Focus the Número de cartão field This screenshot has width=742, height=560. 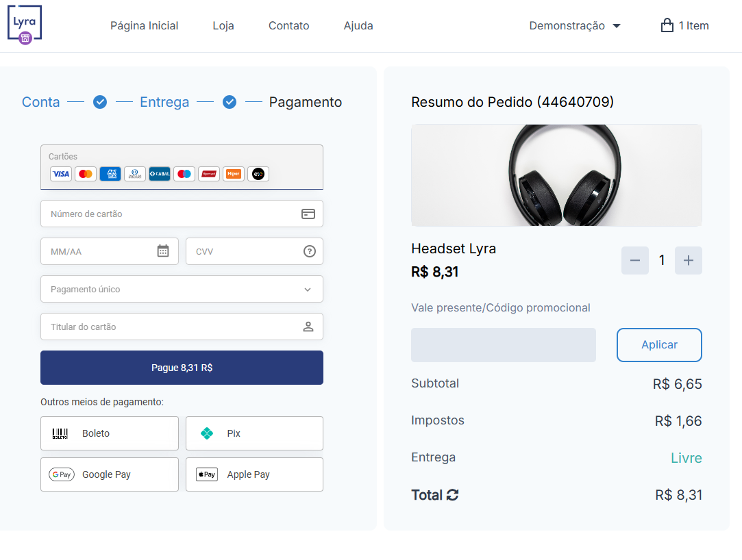182,214
